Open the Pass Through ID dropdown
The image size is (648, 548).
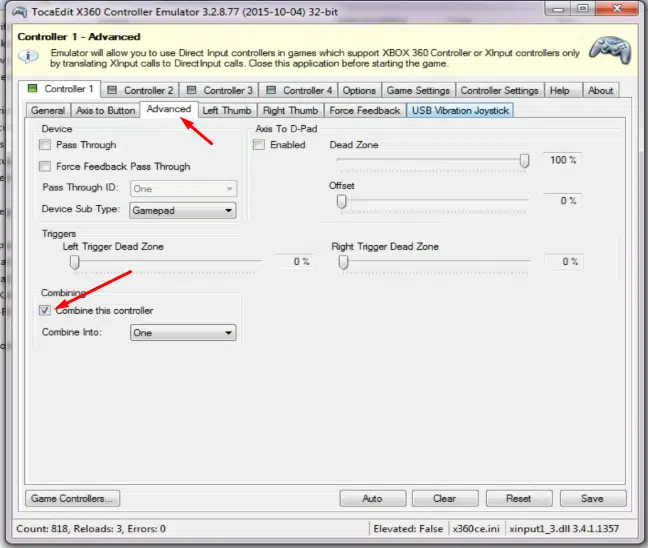183,189
